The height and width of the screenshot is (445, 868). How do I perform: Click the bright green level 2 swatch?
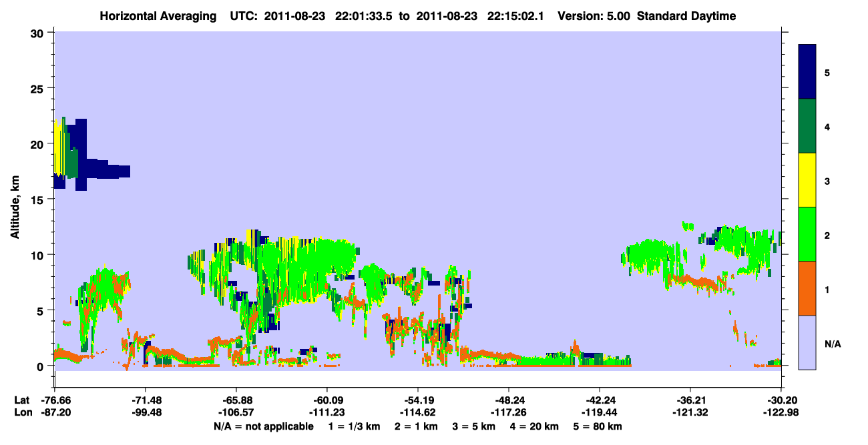click(x=807, y=234)
